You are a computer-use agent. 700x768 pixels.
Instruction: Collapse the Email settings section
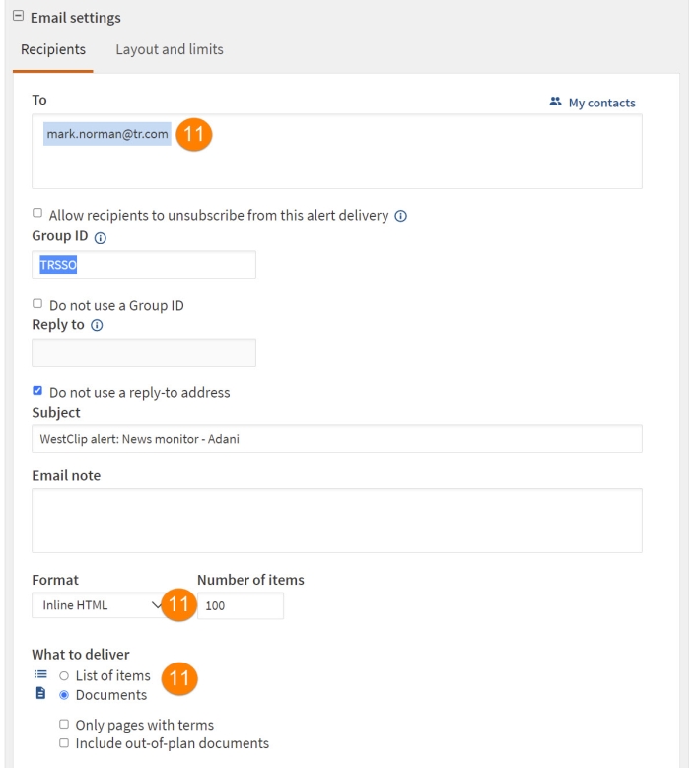[18, 16]
